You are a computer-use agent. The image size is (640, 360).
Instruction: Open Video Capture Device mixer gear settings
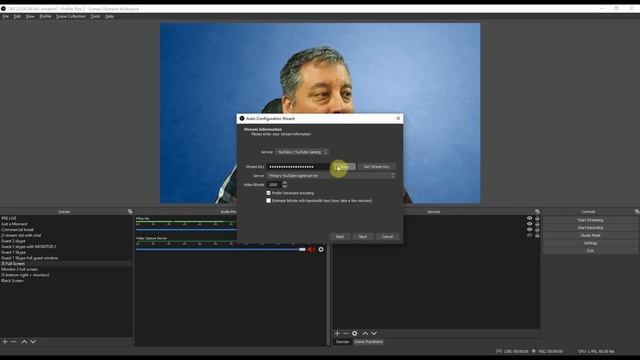click(x=321, y=249)
